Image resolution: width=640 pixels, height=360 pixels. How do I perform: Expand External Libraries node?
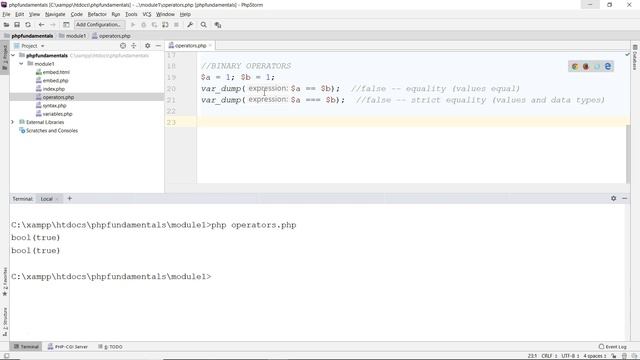(13, 122)
